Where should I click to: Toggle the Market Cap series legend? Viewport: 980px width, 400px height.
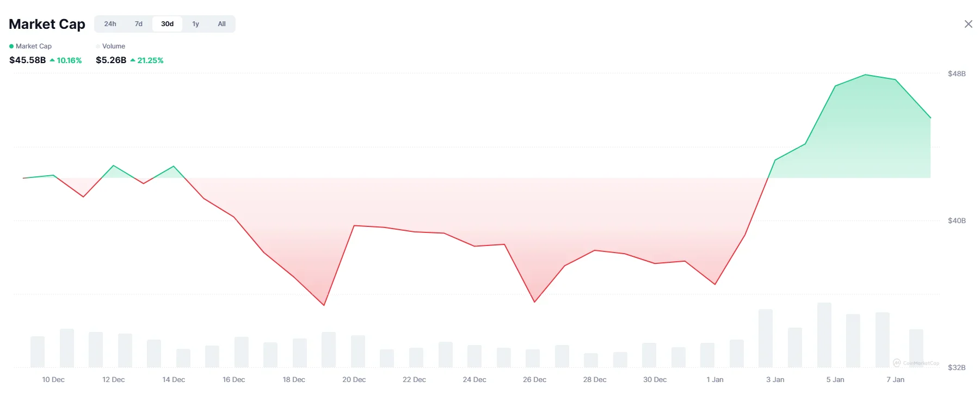click(33, 46)
